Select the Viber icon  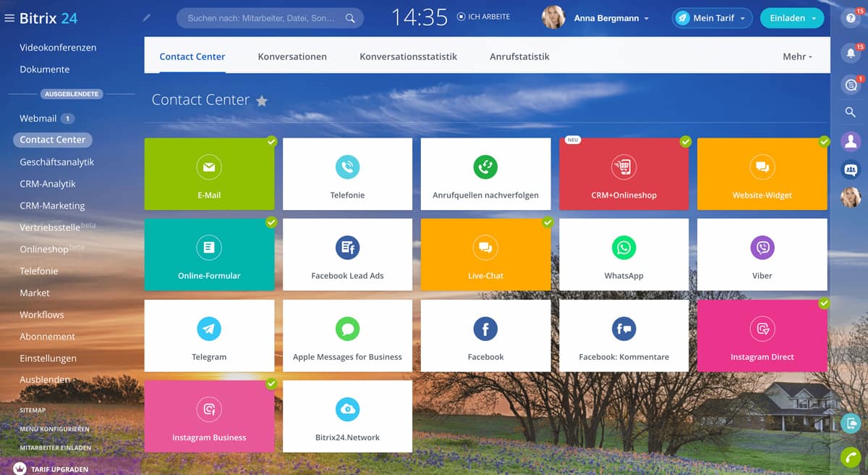click(762, 248)
